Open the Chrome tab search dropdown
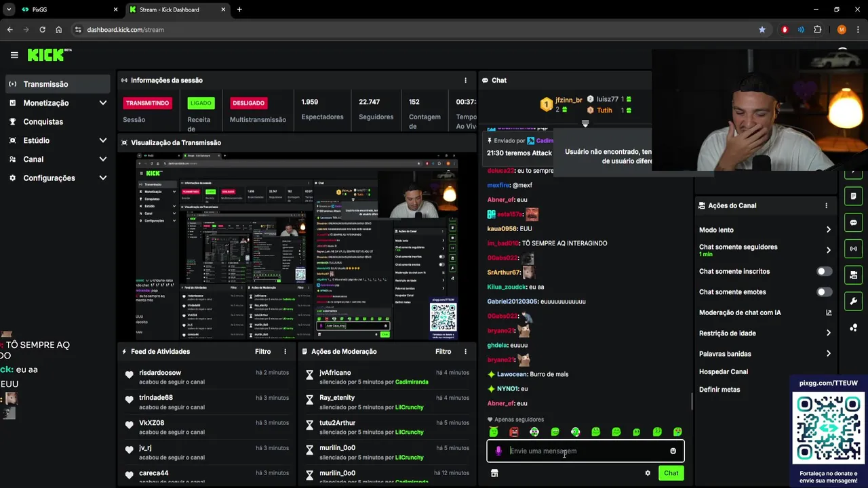Viewport: 868px width, 488px height. tap(9, 9)
